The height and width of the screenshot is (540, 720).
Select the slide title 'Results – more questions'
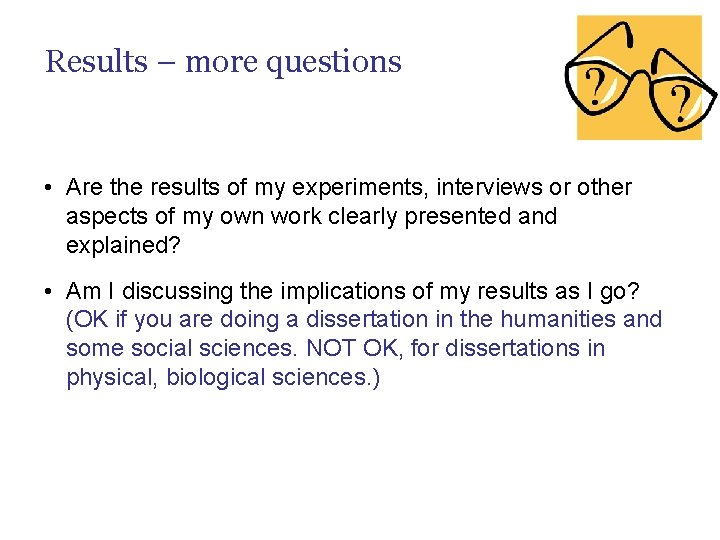pos(223,62)
